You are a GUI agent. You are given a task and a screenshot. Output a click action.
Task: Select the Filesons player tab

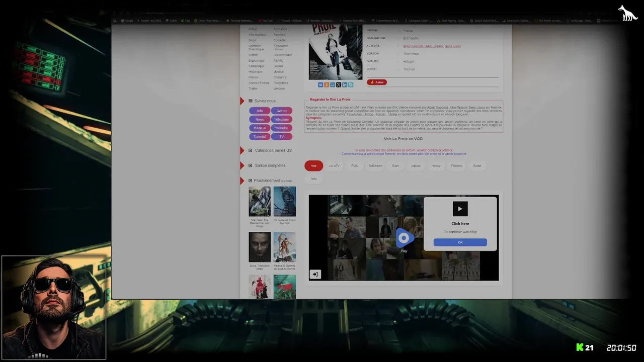pos(457,165)
